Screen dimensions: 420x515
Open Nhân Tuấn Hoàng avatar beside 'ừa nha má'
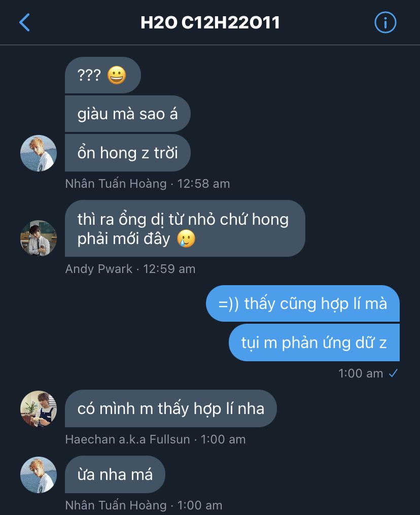click(x=39, y=474)
